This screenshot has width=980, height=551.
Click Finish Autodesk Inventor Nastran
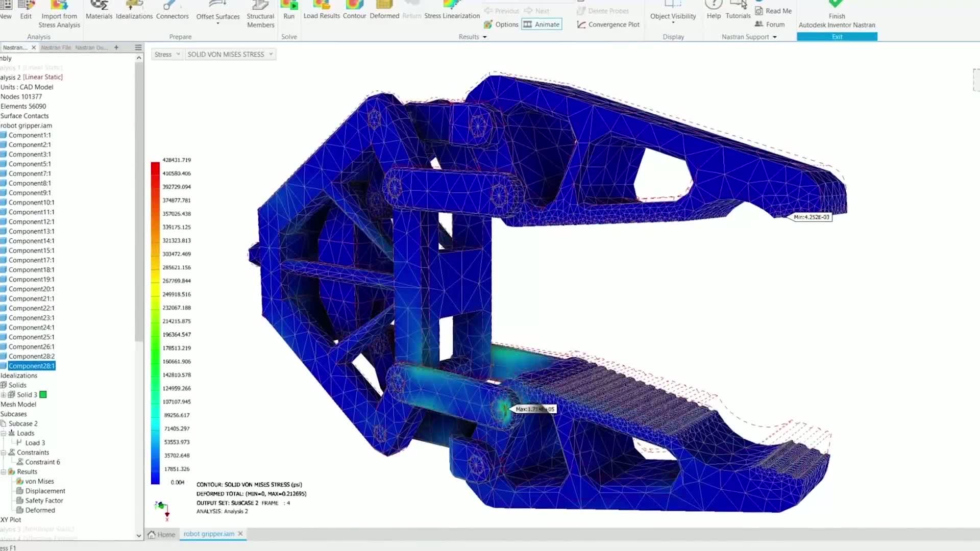click(837, 15)
